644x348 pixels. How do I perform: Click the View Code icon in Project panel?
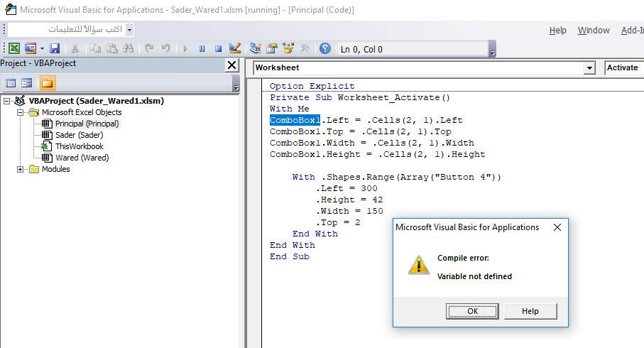coord(11,83)
